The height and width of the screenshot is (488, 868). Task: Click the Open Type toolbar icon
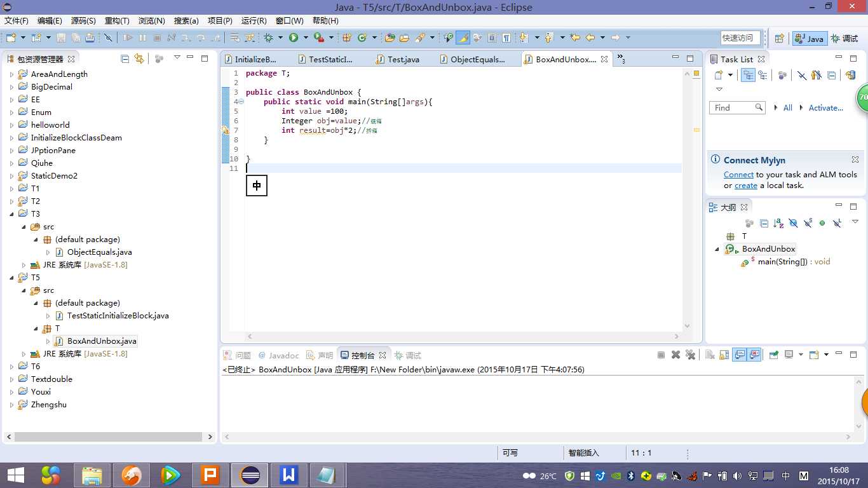point(390,37)
